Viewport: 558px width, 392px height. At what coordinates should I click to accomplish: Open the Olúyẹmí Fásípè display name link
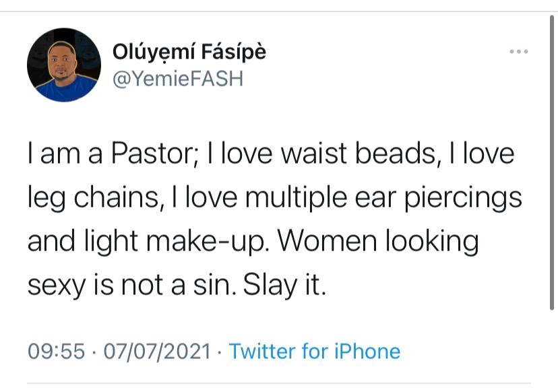click(x=189, y=52)
